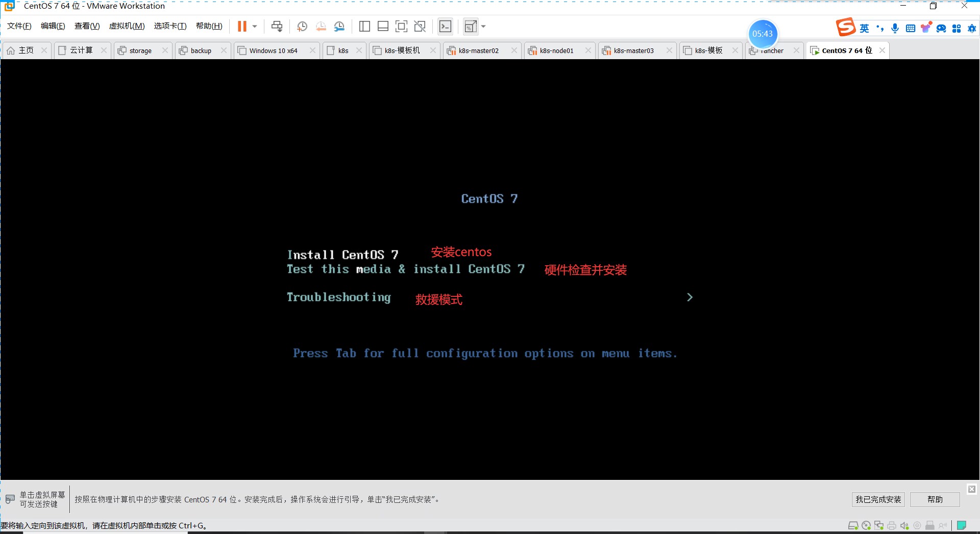Click printer device status icon
Screen dimensions: 980x534
[x=891, y=526]
